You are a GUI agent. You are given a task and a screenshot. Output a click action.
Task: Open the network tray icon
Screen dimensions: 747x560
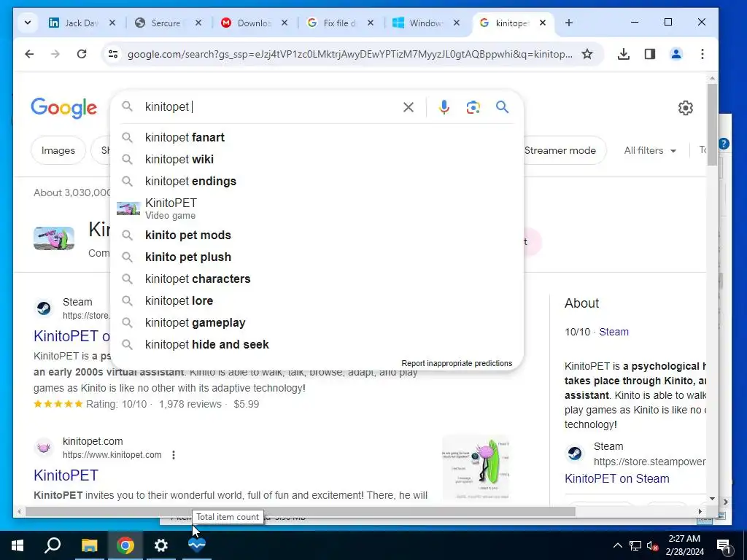pos(635,545)
